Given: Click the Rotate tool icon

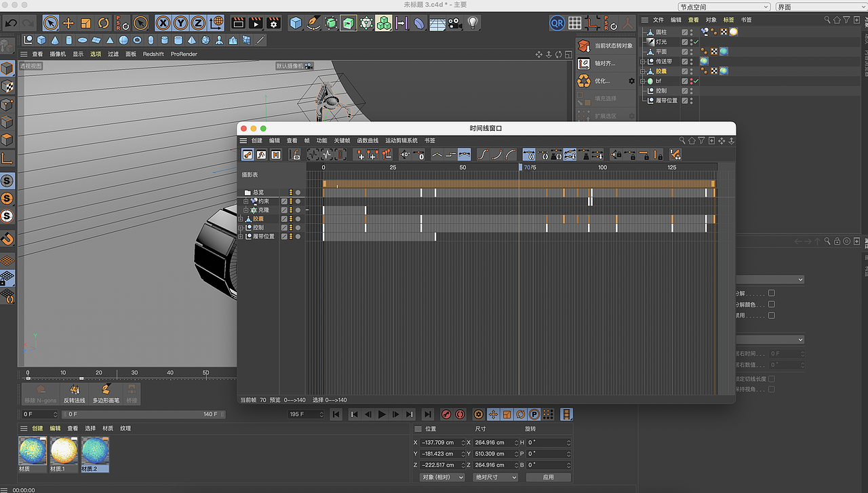Looking at the screenshot, I should pyautogui.click(x=104, y=23).
